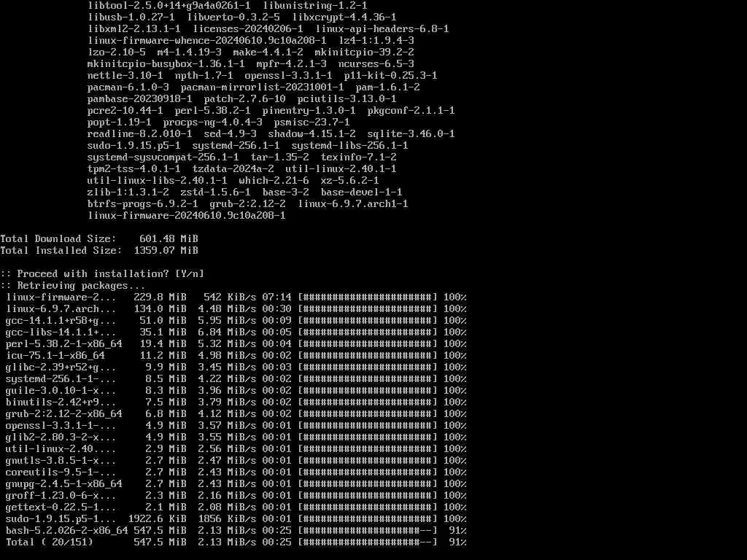The width and height of the screenshot is (747, 560).
Task: Click the linux-firmware download progress bar
Action: pyautogui.click(x=368, y=297)
